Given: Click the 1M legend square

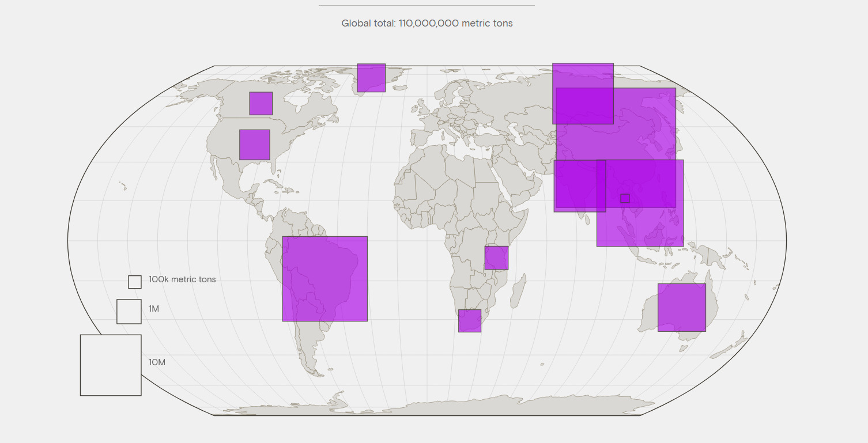Looking at the screenshot, I should [129, 312].
